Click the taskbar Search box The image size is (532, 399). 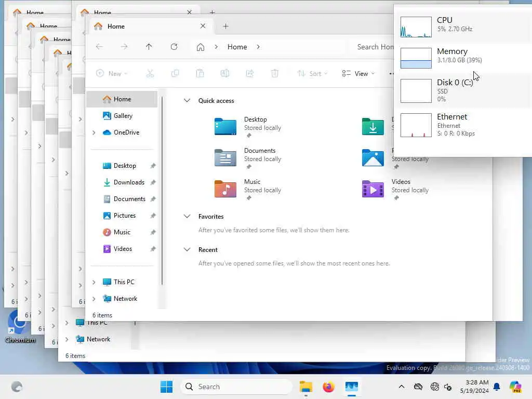click(236, 387)
